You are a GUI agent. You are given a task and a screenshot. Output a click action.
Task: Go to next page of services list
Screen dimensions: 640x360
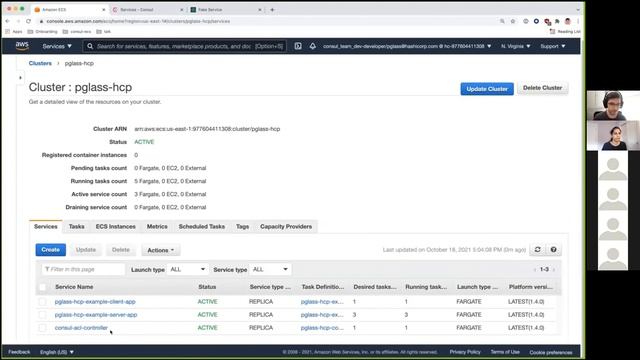pos(554,269)
